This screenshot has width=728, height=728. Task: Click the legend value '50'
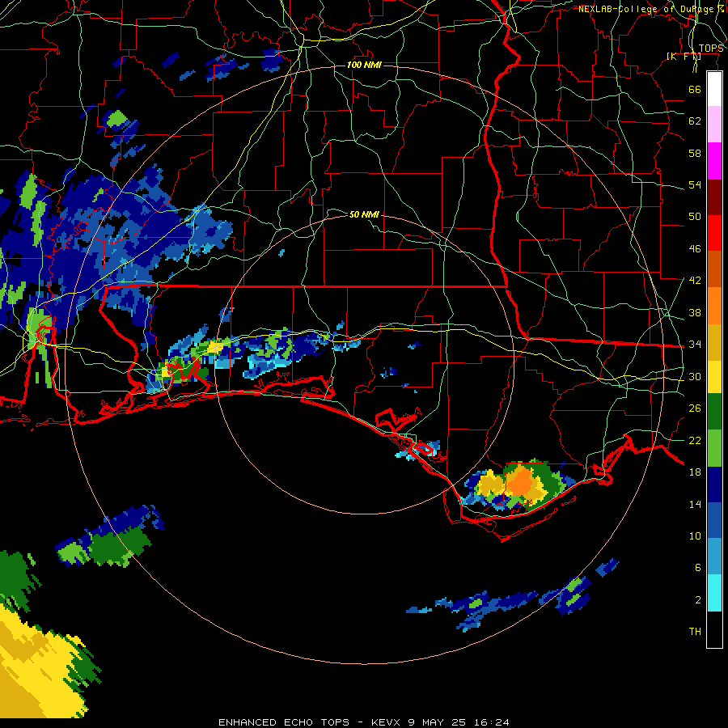(x=695, y=217)
